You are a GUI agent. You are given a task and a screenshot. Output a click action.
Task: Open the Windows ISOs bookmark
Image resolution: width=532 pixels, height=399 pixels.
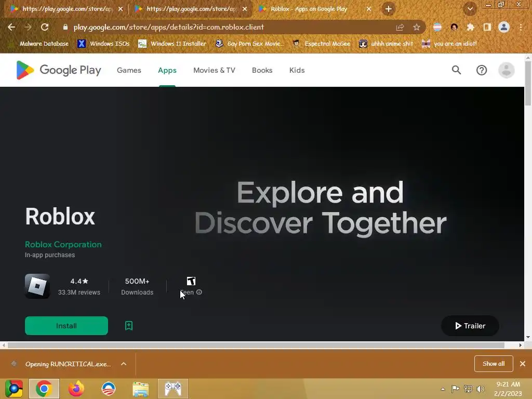click(103, 44)
